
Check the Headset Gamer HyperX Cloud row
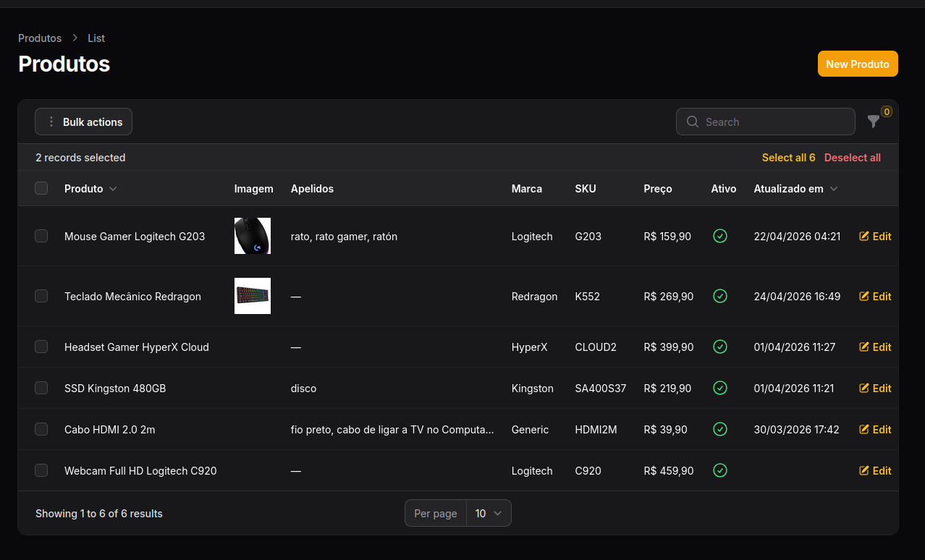coord(41,347)
